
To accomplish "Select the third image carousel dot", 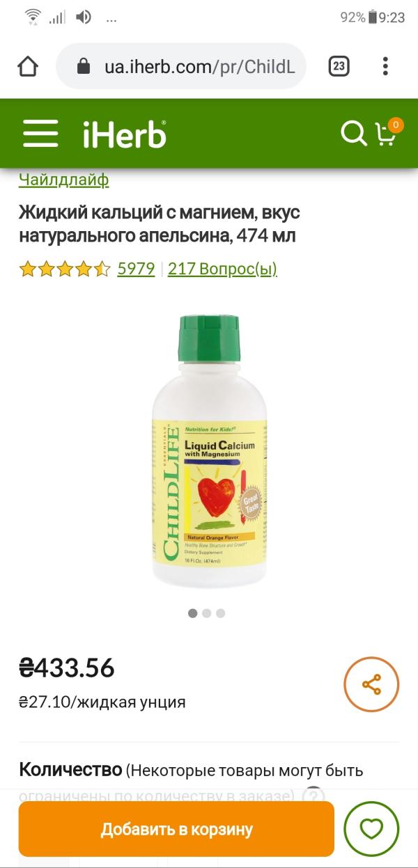I will (x=221, y=613).
